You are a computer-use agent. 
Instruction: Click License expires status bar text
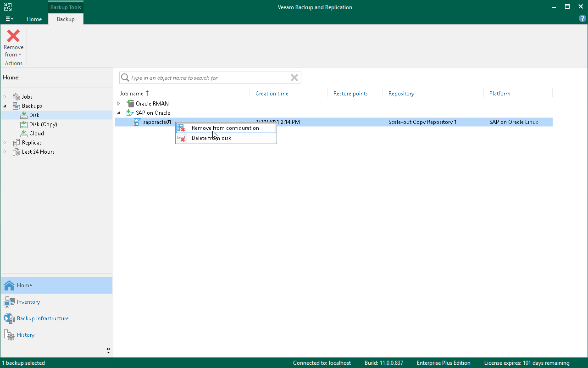coord(527,363)
